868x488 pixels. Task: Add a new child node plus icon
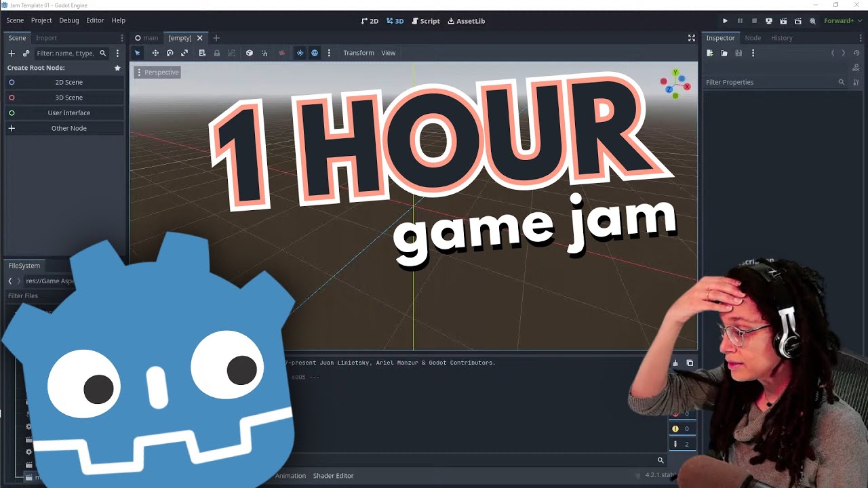click(x=12, y=53)
